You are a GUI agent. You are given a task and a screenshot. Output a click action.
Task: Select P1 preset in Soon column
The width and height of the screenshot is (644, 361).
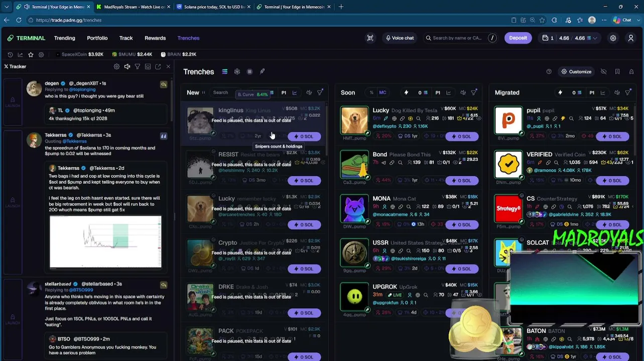coord(438,93)
